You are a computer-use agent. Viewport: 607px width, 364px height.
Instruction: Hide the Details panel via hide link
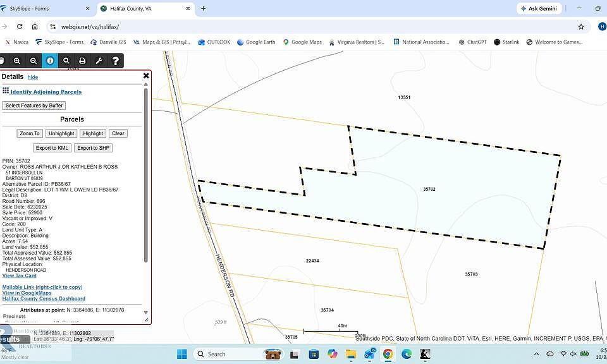tap(32, 77)
